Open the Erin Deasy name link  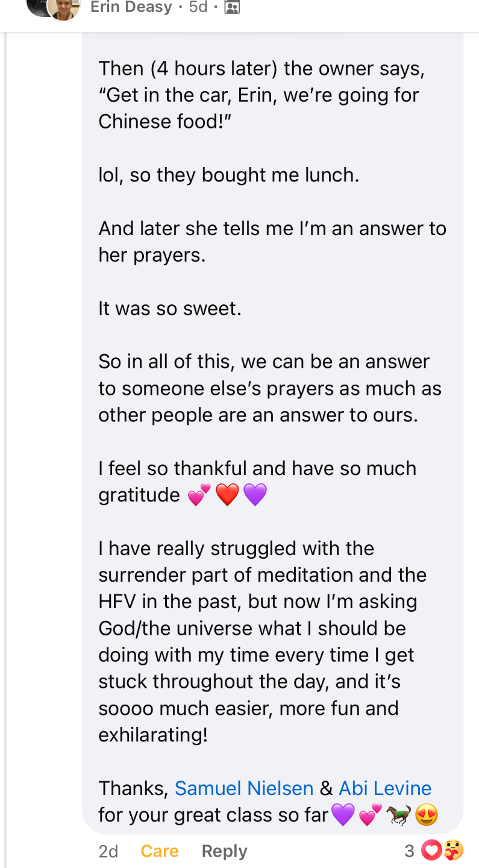[131, 7]
